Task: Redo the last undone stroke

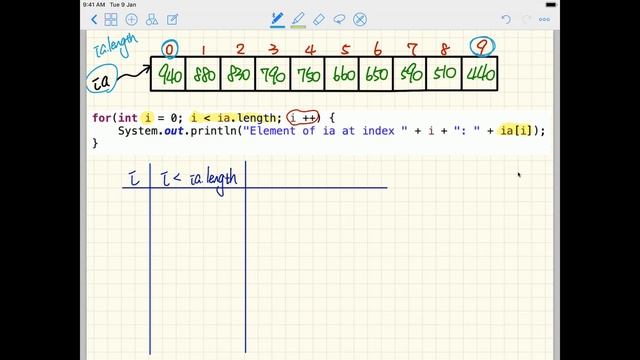Action: pyautogui.click(x=527, y=19)
